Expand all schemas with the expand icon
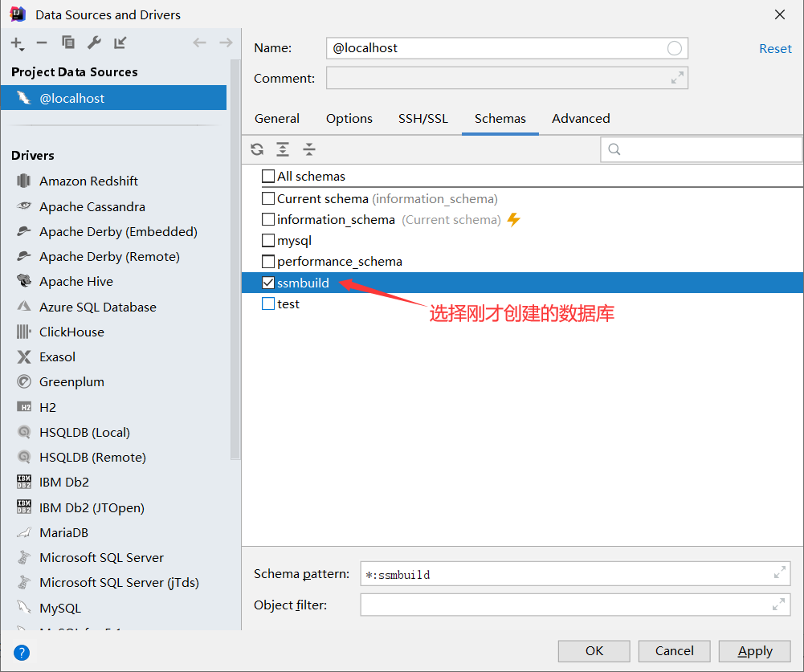 [283, 149]
